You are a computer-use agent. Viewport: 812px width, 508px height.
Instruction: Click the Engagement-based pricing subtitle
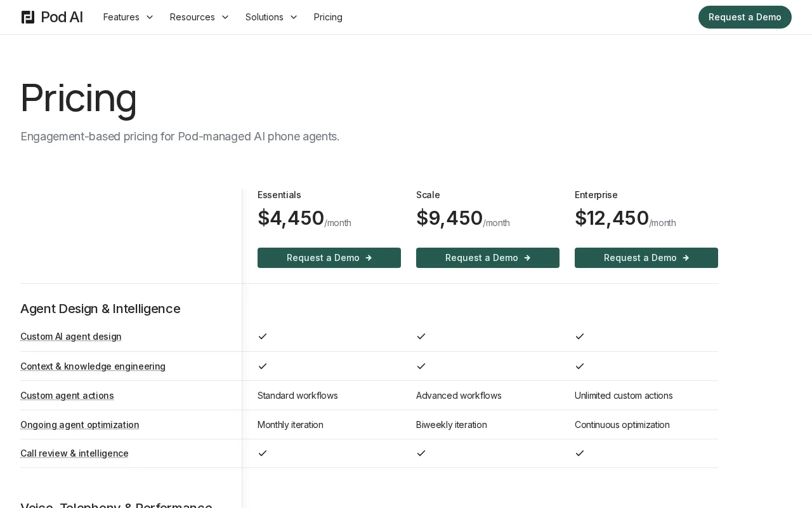[x=180, y=137]
